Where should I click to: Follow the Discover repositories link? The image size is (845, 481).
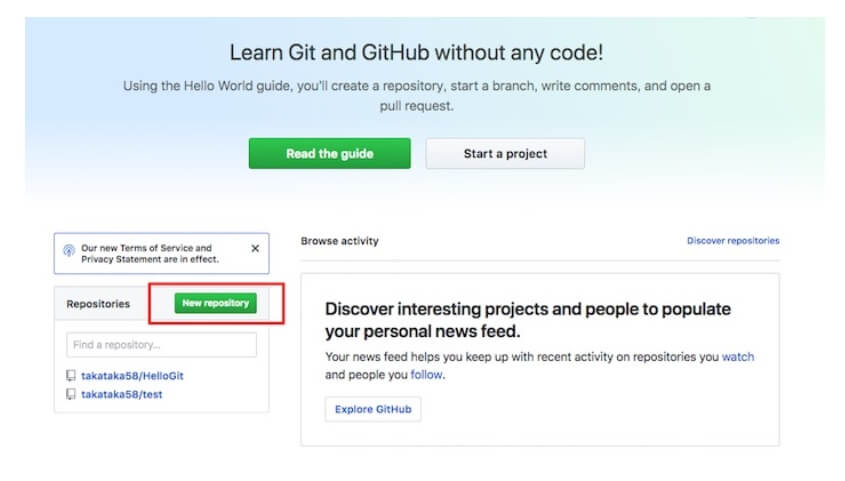pos(732,241)
